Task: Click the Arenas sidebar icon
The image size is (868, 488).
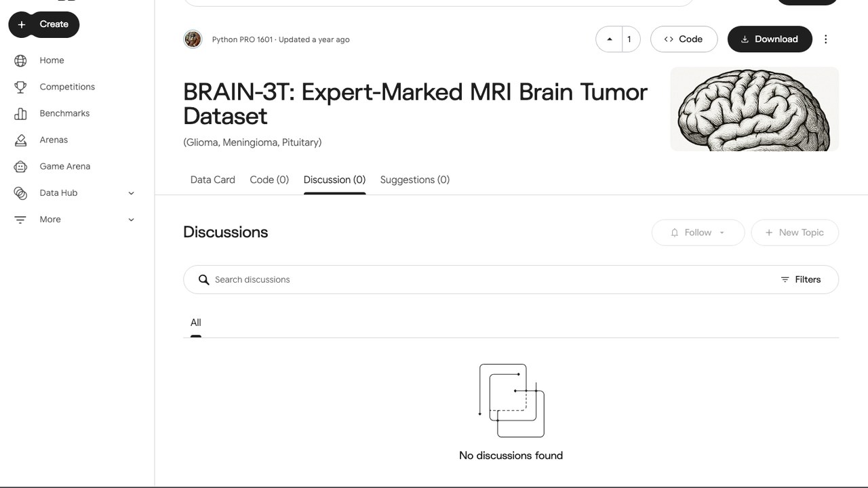Action: 20,140
